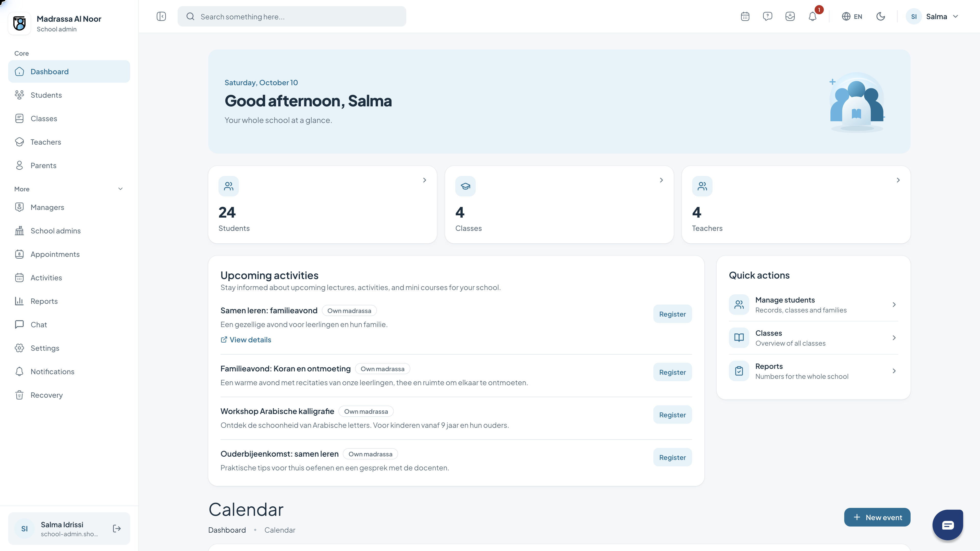The height and width of the screenshot is (551, 980).
Task: Open the calendar icon in top bar
Action: [745, 16]
